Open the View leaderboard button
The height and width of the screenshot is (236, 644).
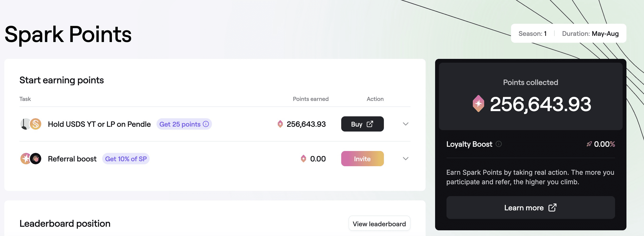pyautogui.click(x=379, y=224)
